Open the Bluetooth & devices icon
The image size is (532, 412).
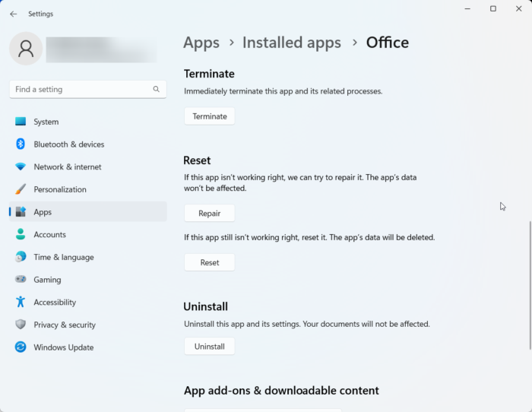pyautogui.click(x=21, y=144)
